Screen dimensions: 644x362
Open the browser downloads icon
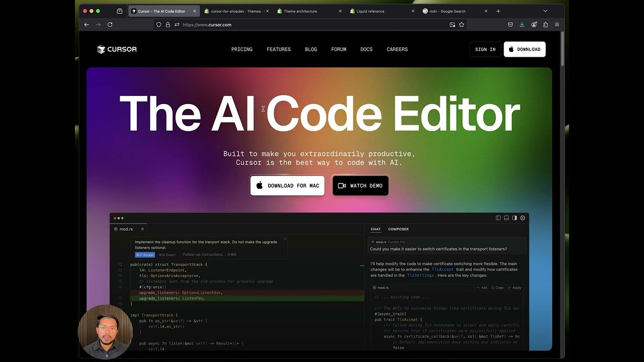pos(522,24)
